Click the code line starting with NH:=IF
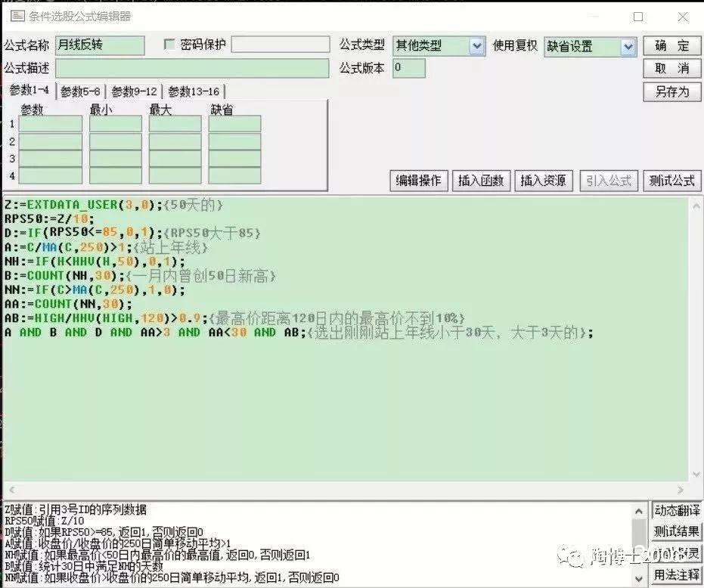Screen dimensions: 704x588 (95, 262)
